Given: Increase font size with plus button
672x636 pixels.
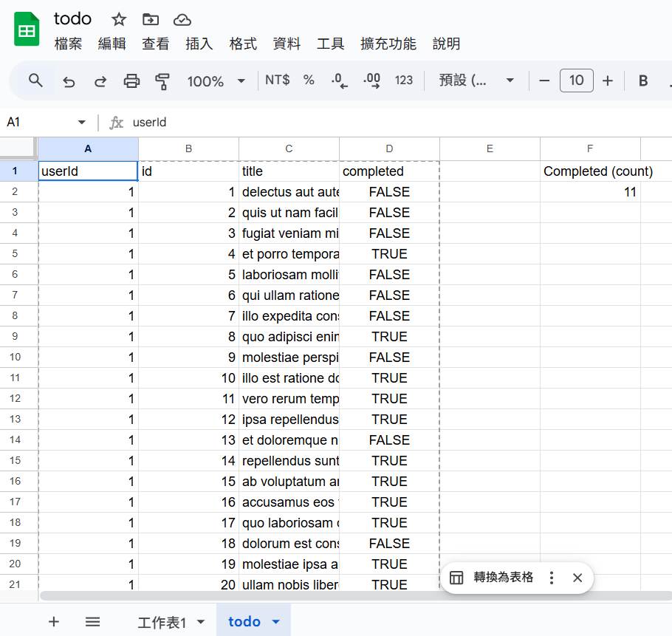Looking at the screenshot, I should click(x=607, y=81).
